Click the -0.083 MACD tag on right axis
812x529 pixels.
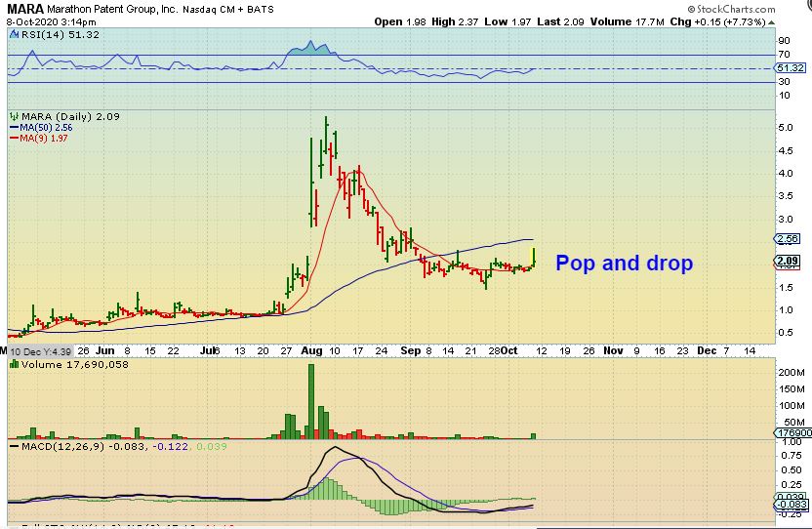[x=792, y=505]
